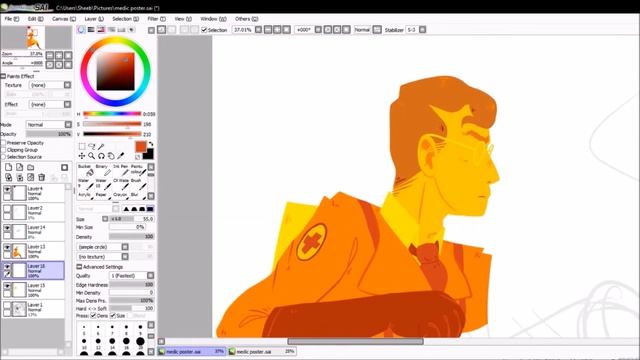
Task: Create a new layer folder
Action: tap(31, 167)
